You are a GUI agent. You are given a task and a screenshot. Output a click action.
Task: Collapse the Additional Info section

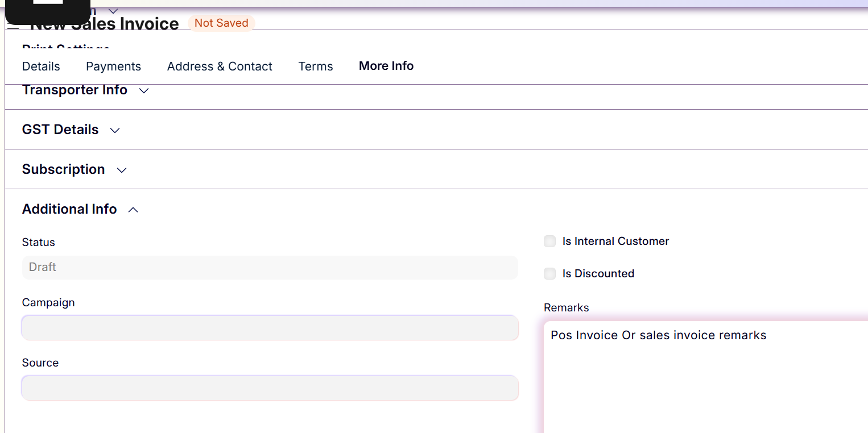pyautogui.click(x=80, y=210)
